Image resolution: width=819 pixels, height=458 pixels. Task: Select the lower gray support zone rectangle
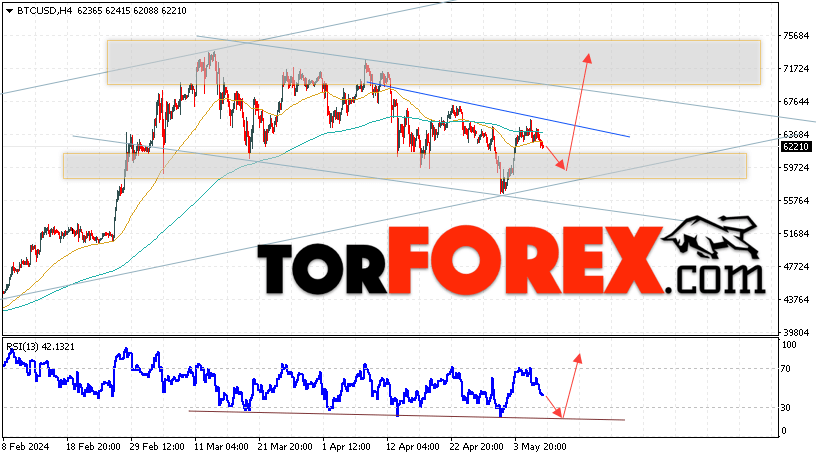[405, 166]
